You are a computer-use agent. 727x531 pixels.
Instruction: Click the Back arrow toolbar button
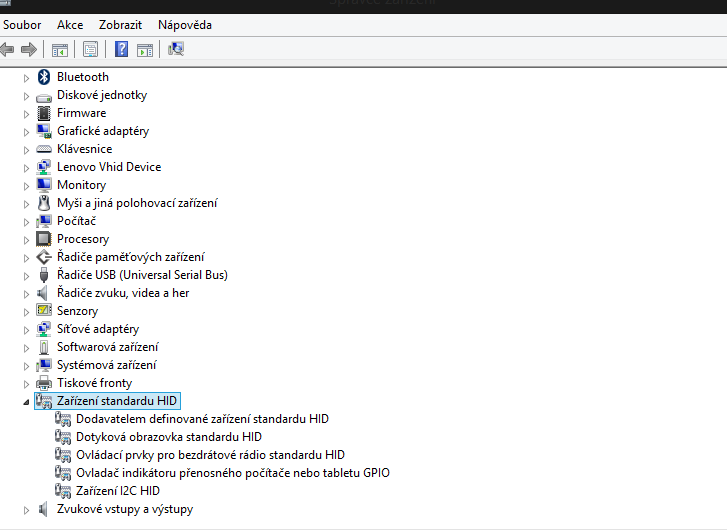click(x=7, y=49)
